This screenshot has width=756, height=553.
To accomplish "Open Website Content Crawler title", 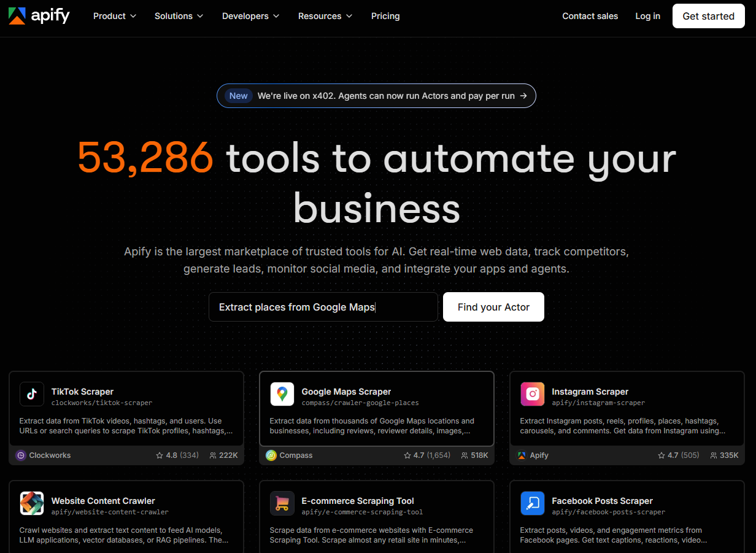I will (103, 501).
